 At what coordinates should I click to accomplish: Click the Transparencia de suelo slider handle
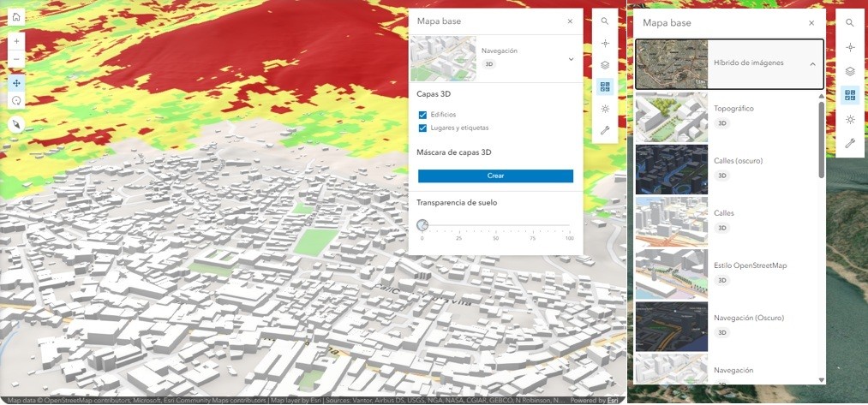tap(422, 225)
